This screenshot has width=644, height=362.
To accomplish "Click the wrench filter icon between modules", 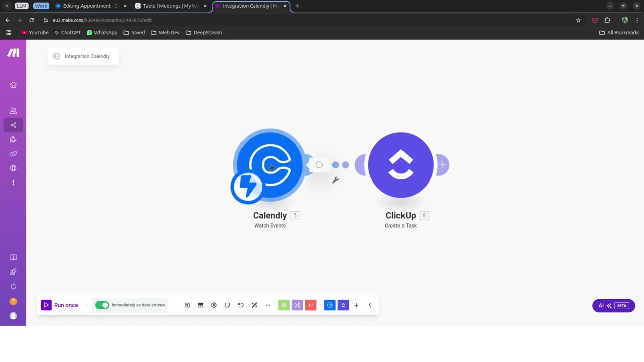I will 335,180.
